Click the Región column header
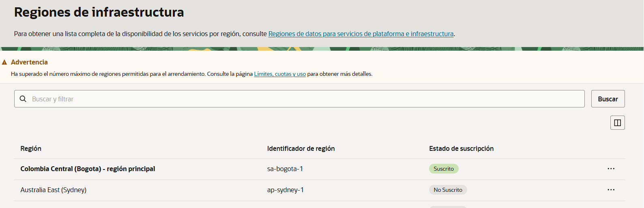644x208 pixels. tap(31, 148)
